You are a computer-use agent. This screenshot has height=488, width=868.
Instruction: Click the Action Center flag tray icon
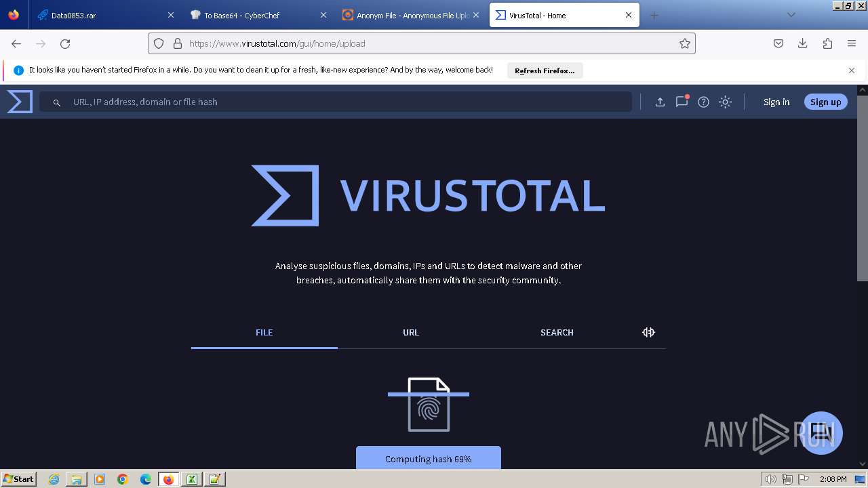click(x=804, y=479)
